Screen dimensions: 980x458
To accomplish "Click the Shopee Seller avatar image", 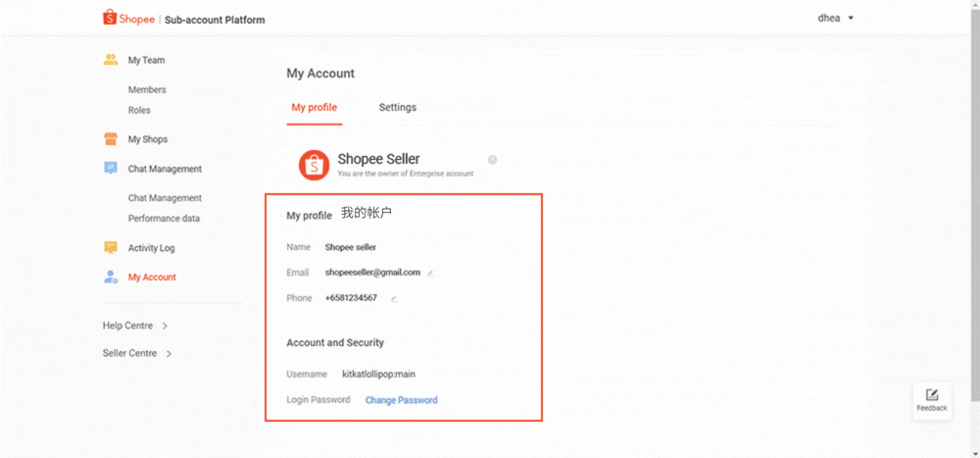I will tap(314, 165).
